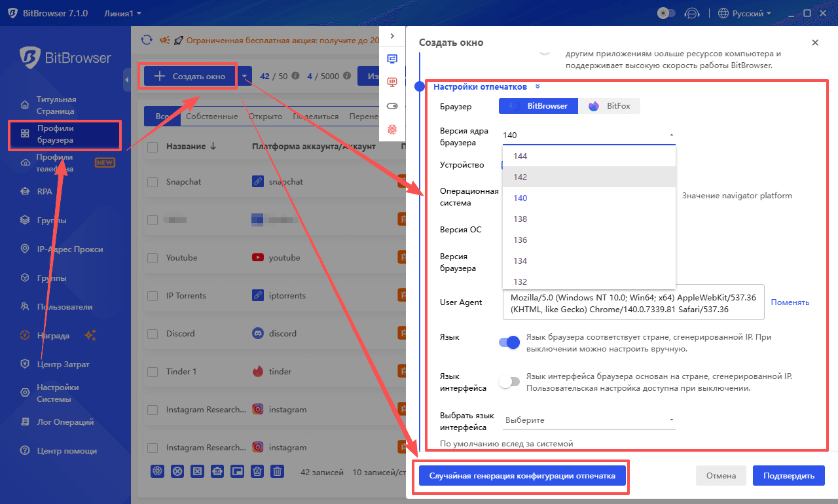The height and width of the screenshot is (504, 838).
Task: Click the plain trash bin icon in bottom toolbar
Action: 278,471
